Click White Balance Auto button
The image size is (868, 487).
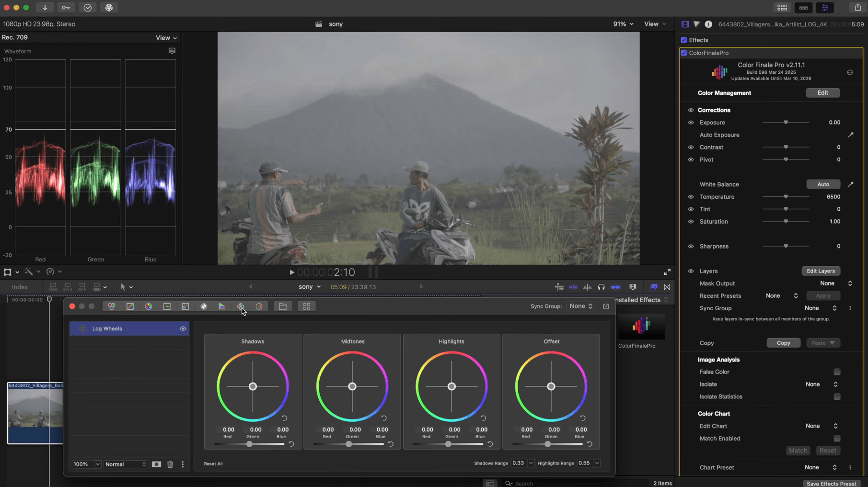click(823, 184)
